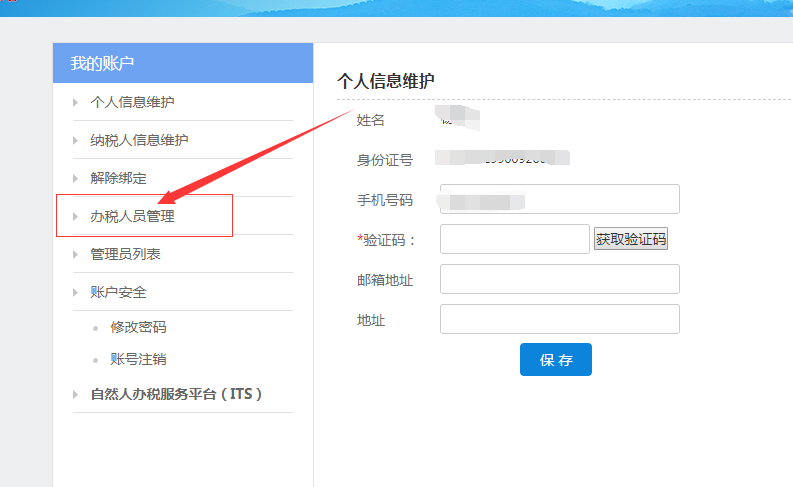Open 纳税人信息维护 menu item

(x=139, y=140)
